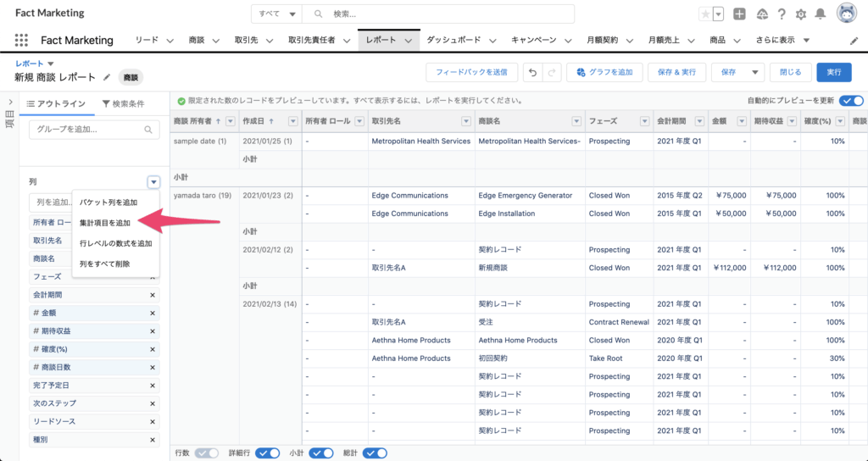Toggle the 詳細行 switch
Viewport: 868px width, 461px height.
click(x=267, y=453)
